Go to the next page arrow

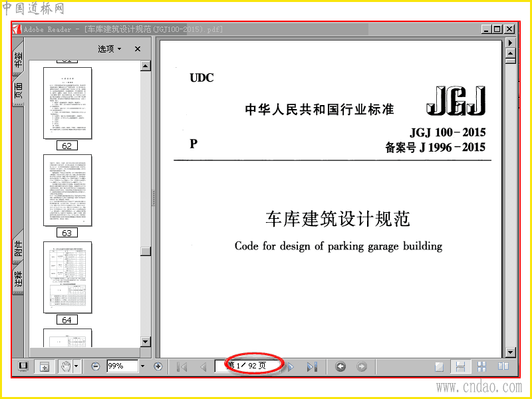pyautogui.click(x=291, y=367)
